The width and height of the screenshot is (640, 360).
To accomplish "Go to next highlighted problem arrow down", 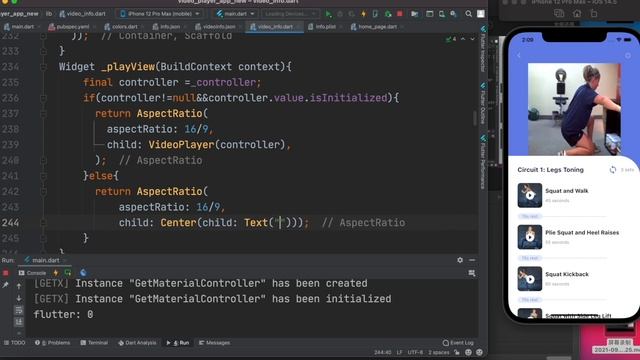I will point(472,39).
